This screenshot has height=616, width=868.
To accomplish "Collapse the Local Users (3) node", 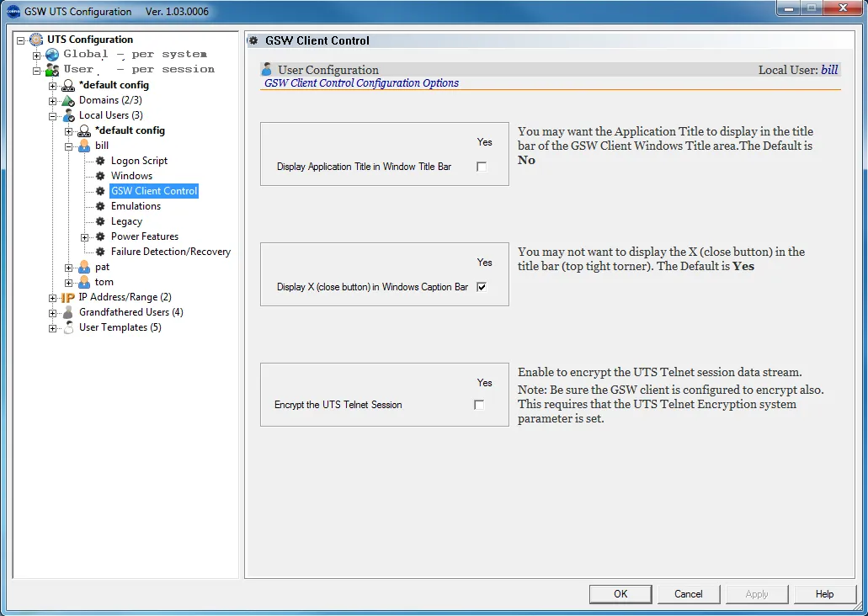I will coord(52,116).
